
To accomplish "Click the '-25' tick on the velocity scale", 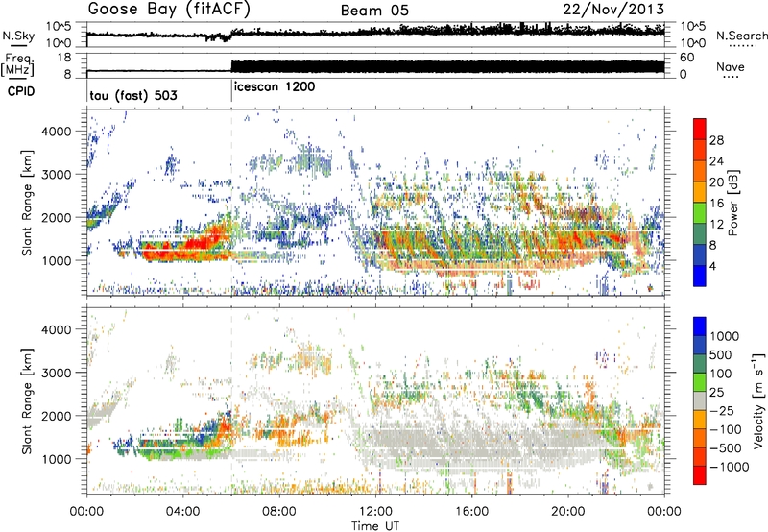I will click(722, 410).
